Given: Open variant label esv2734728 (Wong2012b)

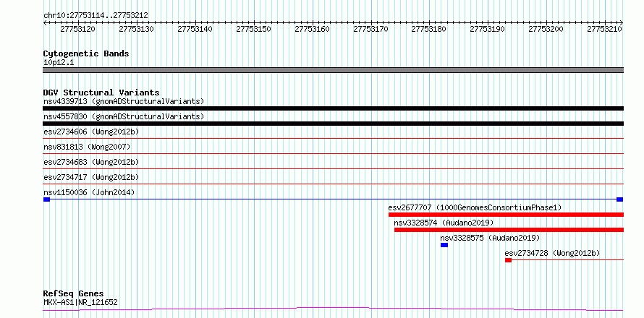Looking at the screenshot, I should [552, 253].
